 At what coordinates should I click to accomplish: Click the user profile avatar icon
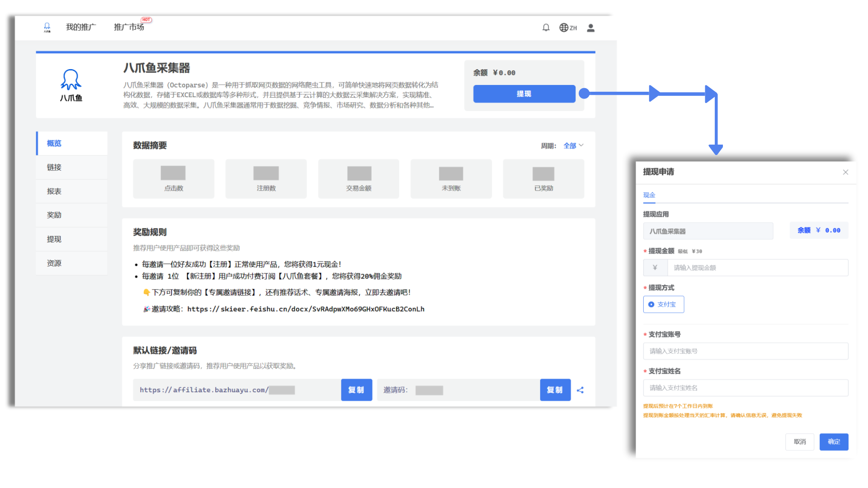(x=590, y=28)
